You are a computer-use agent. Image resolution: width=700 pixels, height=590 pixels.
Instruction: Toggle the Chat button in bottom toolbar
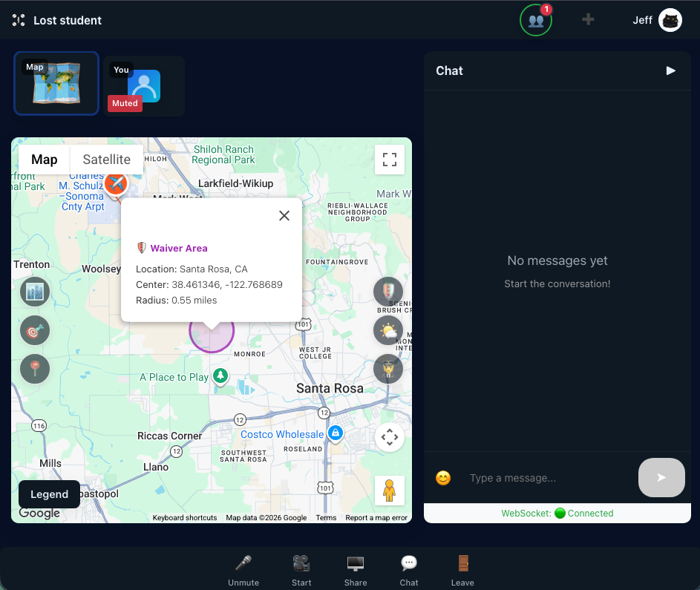(x=409, y=571)
